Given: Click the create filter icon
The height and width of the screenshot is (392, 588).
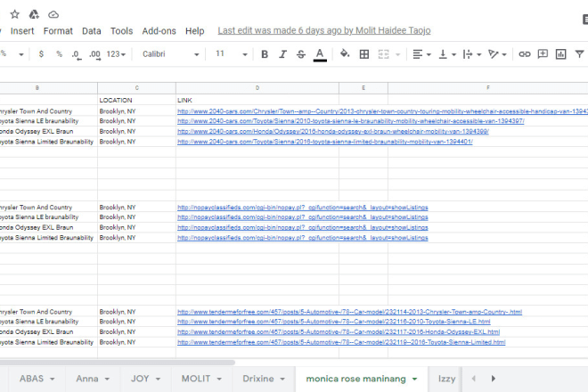Looking at the screenshot, I should tap(578, 54).
